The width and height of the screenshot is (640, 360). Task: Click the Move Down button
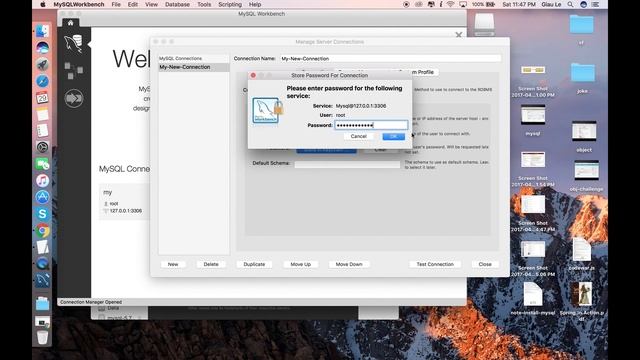349,264
